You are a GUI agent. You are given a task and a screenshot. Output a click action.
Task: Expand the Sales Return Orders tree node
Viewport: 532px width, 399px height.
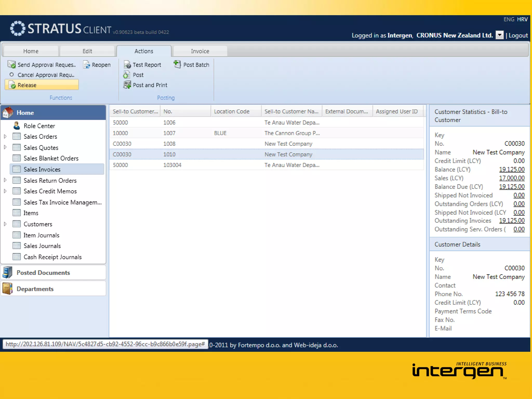[x=5, y=180]
